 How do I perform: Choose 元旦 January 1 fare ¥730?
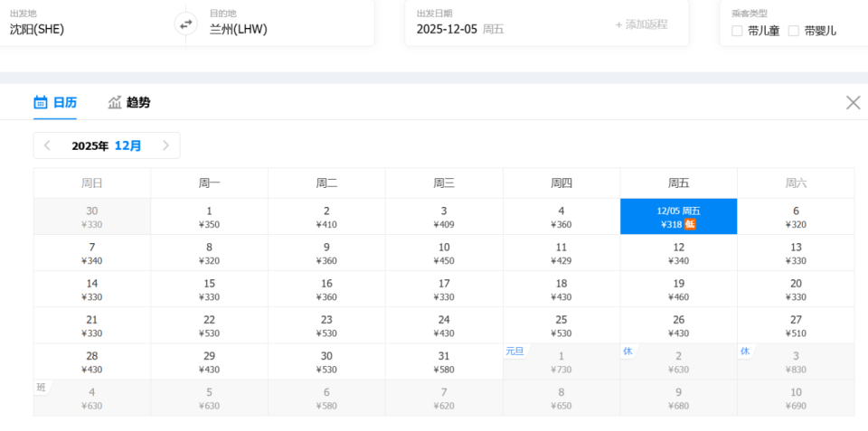tap(561, 361)
